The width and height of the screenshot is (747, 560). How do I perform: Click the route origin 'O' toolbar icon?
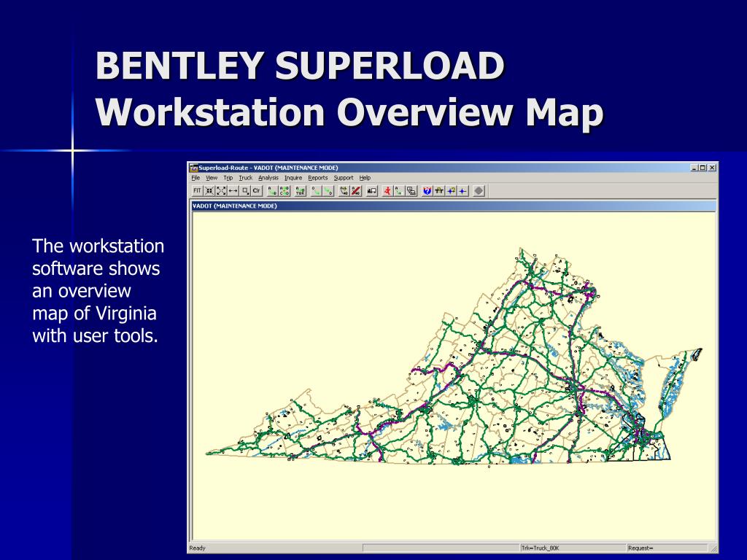(x=316, y=190)
